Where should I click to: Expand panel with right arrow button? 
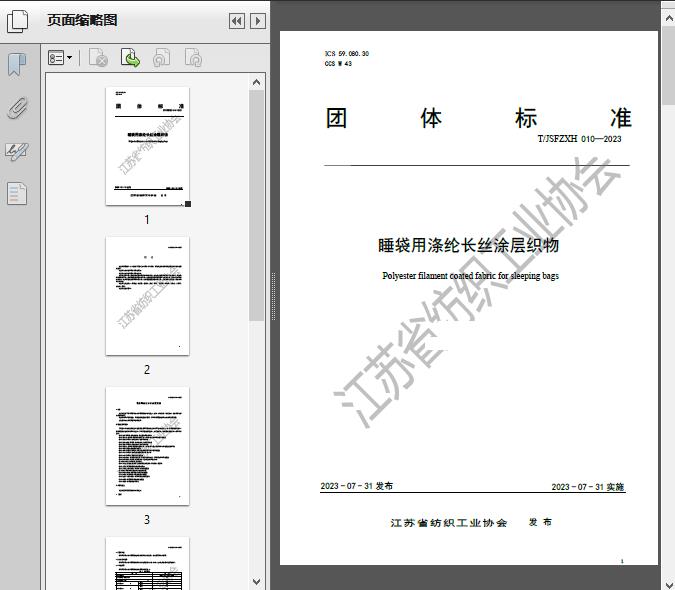[x=257, y=21]
